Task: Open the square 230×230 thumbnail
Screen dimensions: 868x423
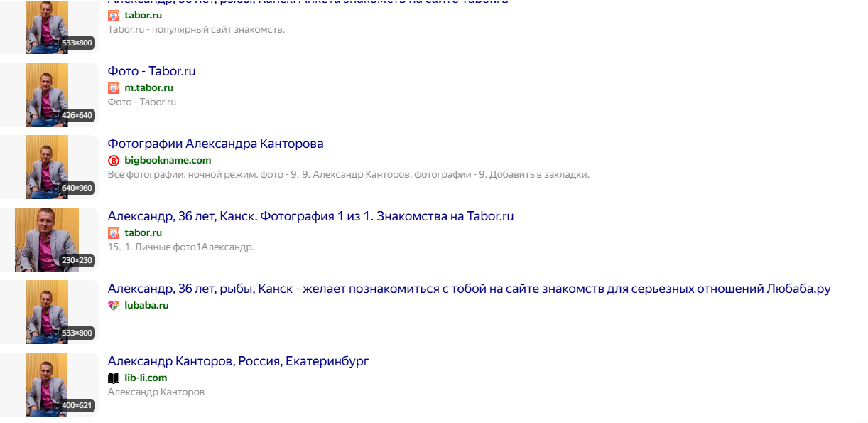Action: coord(47,240)
